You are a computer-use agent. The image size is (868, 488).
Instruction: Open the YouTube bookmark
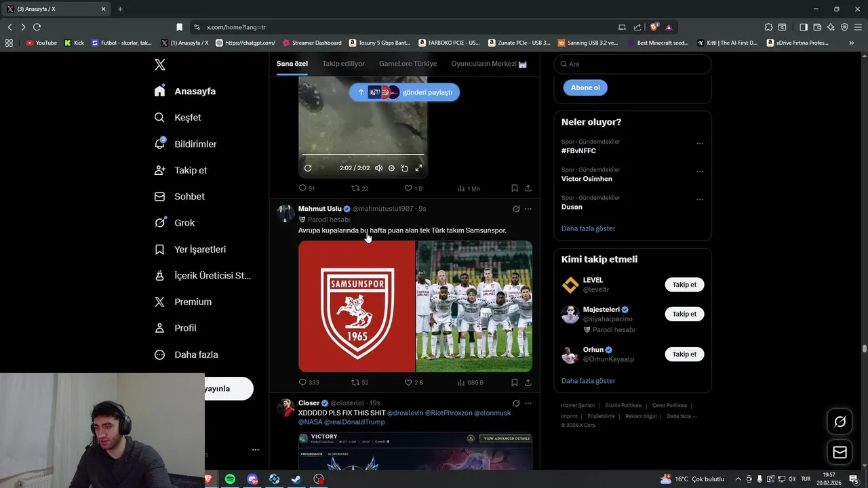click(x=41, y=43)
